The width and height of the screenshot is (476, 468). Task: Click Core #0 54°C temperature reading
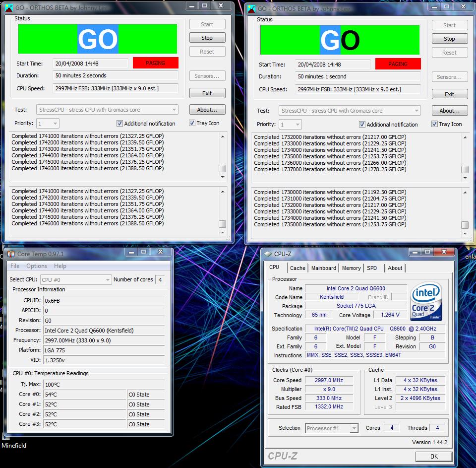click(x=84, y=395)
